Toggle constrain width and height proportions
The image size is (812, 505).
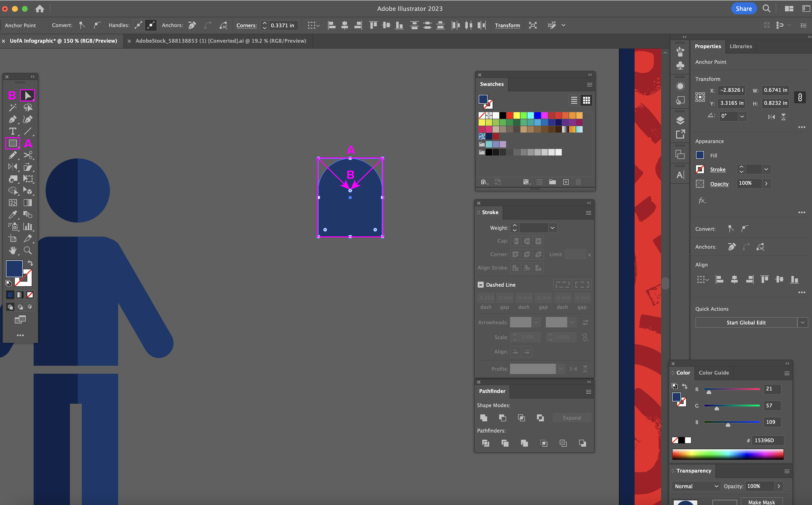click(x=800, y=97)
